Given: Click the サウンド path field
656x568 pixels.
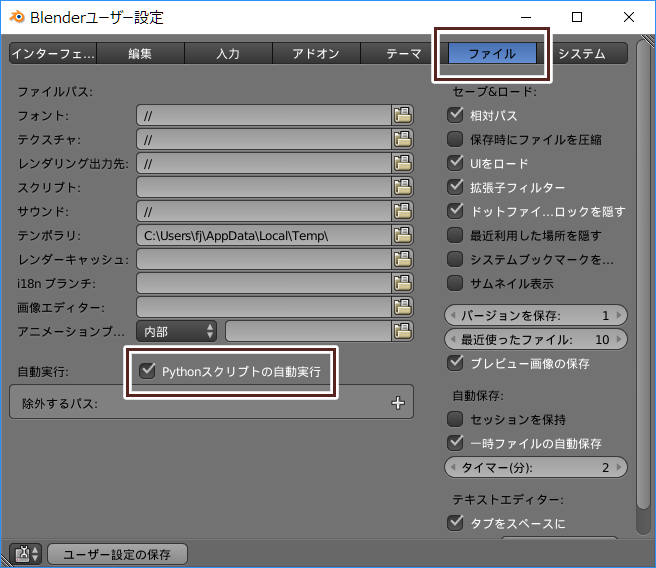Looking at the screenshot, I should [x=264, y=211].
